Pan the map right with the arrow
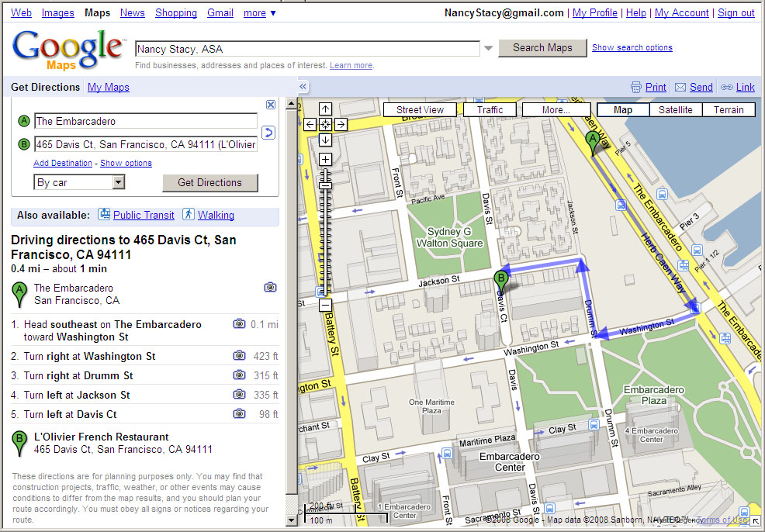 (341, 124)
